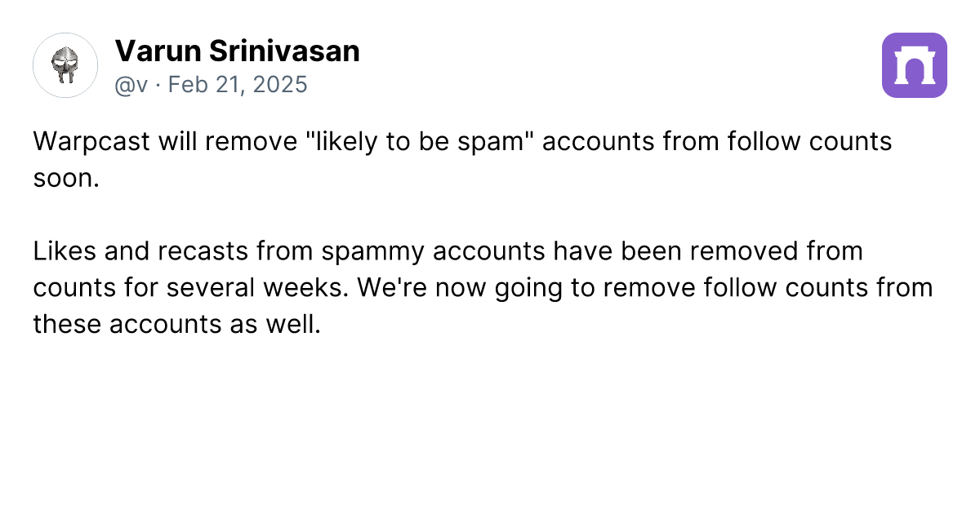Click the Feb 21, 2025 date
This screenshot has height=514, width=980.
238,84
